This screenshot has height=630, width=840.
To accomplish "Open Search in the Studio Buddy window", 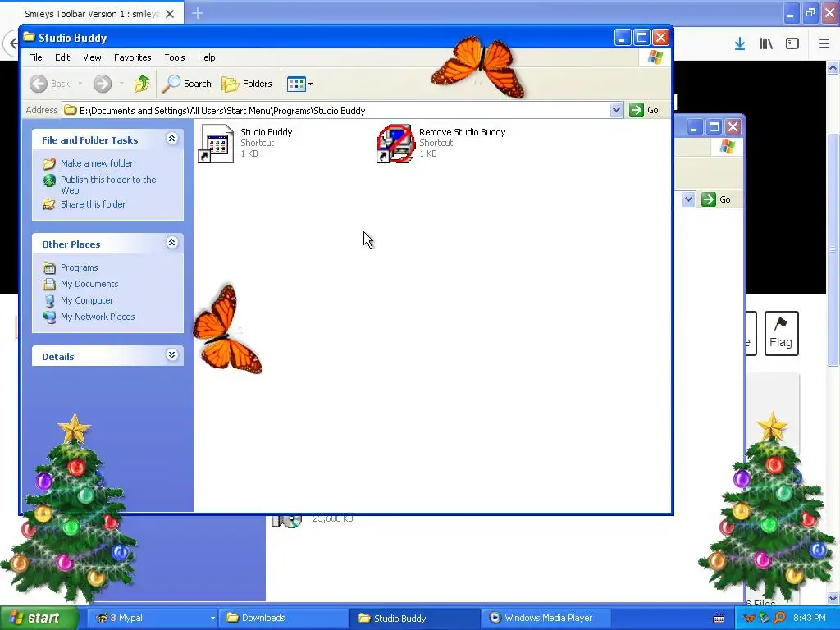I will (186, 84).
